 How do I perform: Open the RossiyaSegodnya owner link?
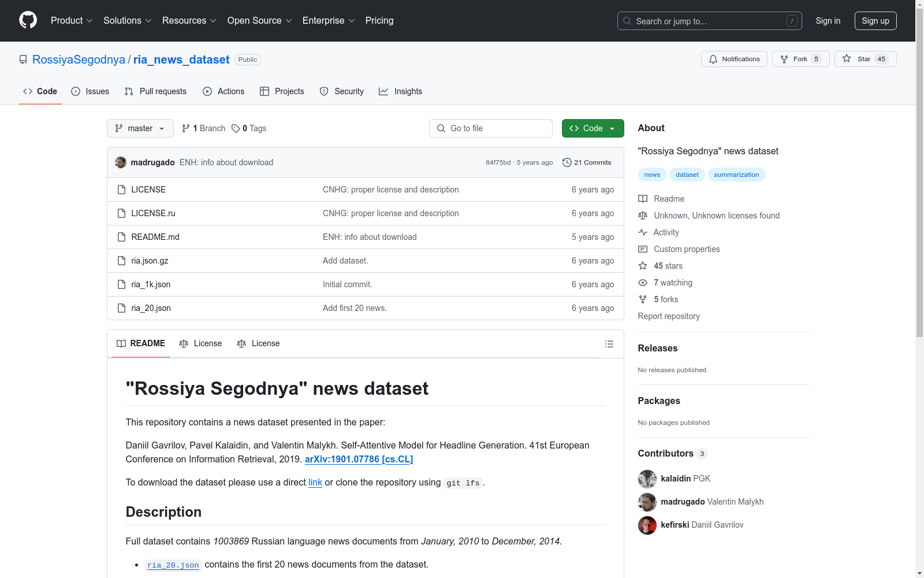79,60
